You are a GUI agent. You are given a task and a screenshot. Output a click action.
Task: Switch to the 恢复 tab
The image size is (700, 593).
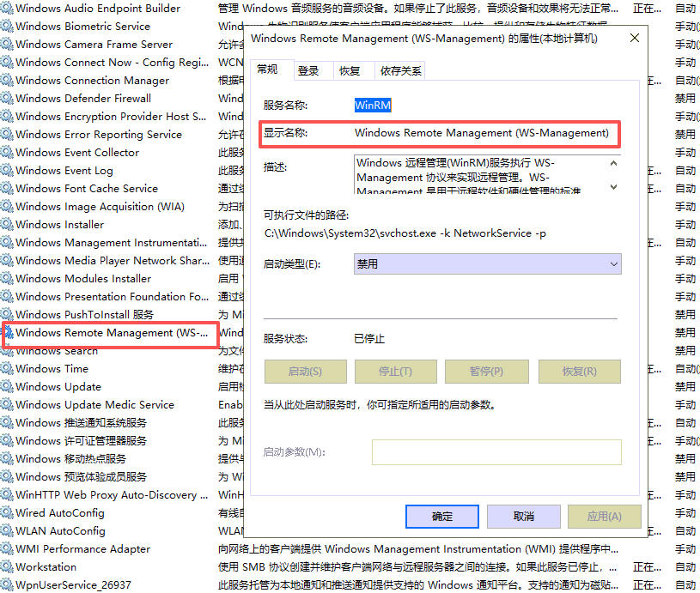click(350, 71)
